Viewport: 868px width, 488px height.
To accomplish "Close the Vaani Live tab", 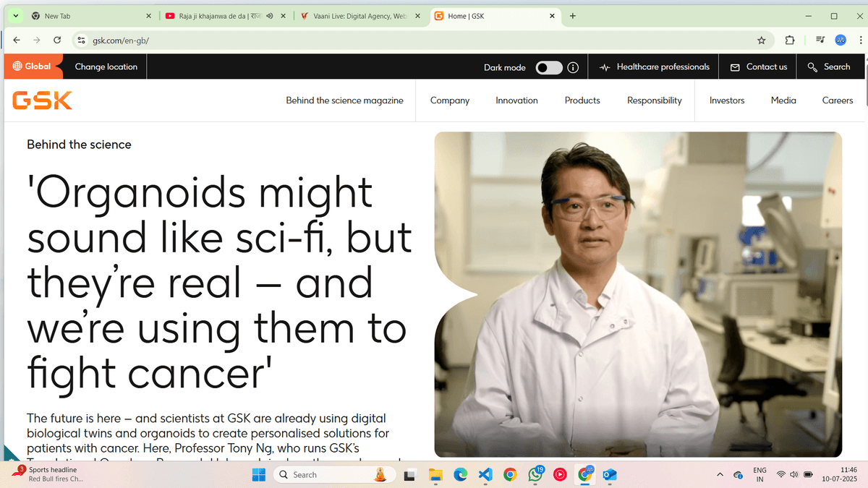I will [418, 16].
